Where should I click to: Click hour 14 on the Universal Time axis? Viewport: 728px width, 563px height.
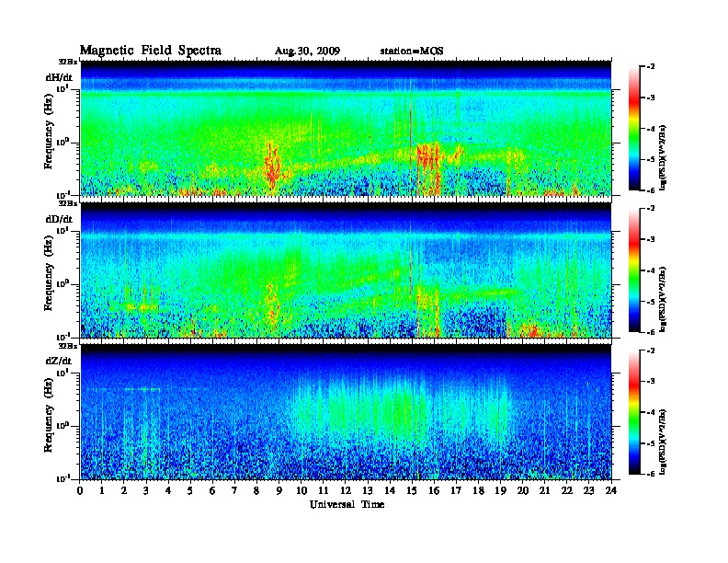[390, 490]
